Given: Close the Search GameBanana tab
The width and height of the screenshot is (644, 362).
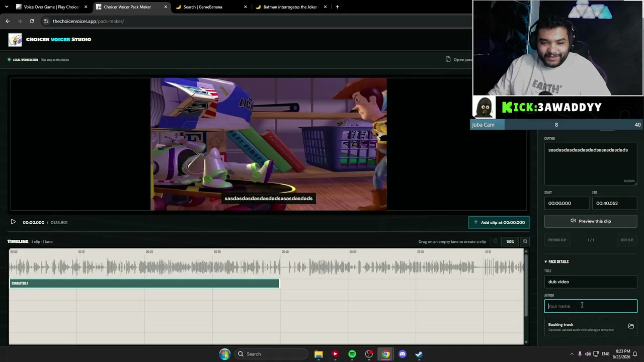Looking at the screenshot, I should pyautogui.click(x=246, y=7).
